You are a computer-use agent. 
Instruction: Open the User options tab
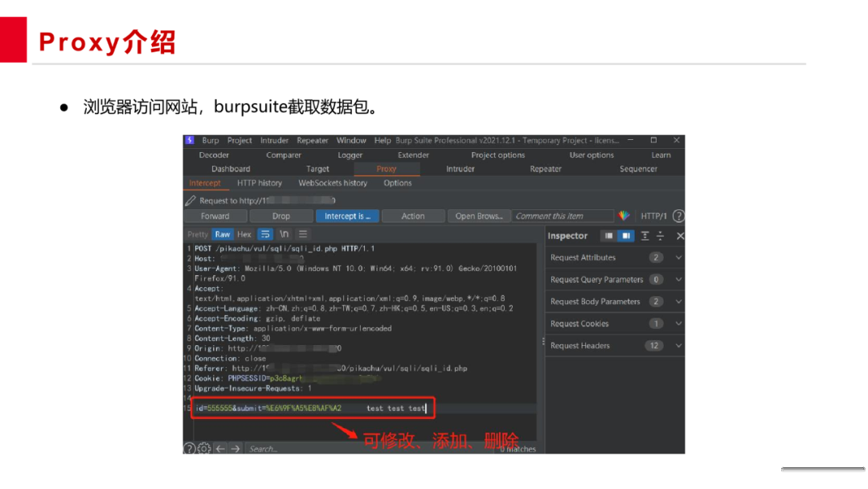pyautogui.click(x=592, y=155)
